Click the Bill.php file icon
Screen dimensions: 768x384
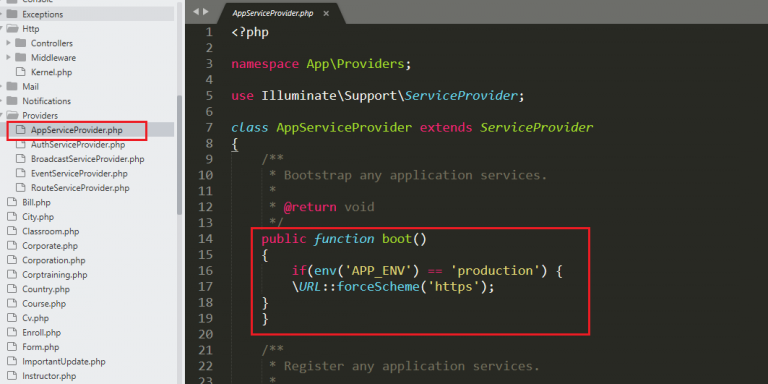pyautogui.click(x=12, y=202)
